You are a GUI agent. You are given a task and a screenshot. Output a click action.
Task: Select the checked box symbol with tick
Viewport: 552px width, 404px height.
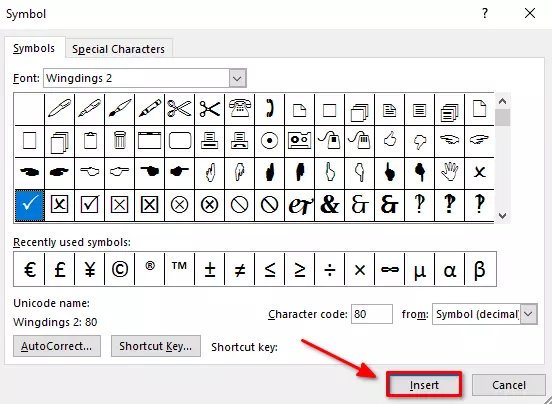89,204
